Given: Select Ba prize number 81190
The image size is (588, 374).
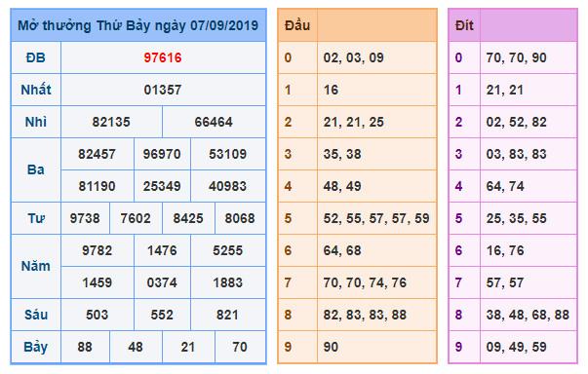Looking at the screenshot, I should pos(98,186).
